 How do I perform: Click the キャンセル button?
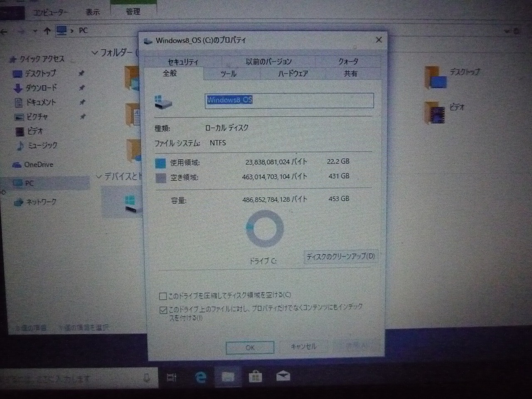303,347
